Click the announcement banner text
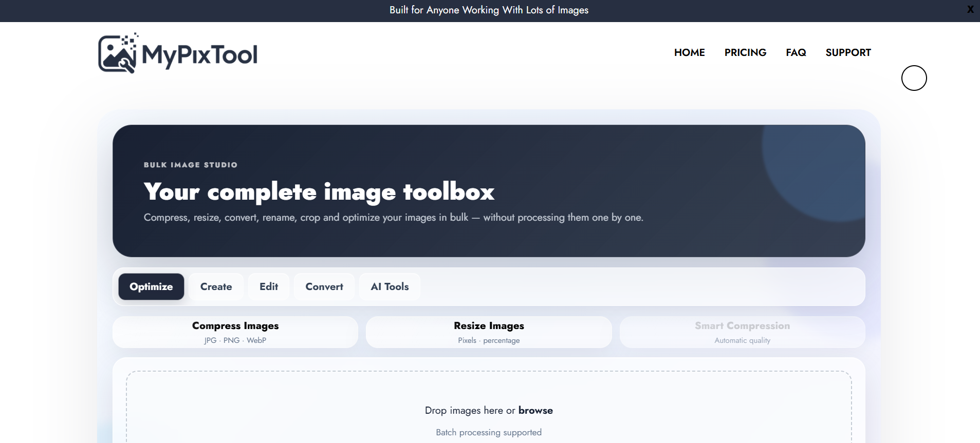 [x=489, y=10]
